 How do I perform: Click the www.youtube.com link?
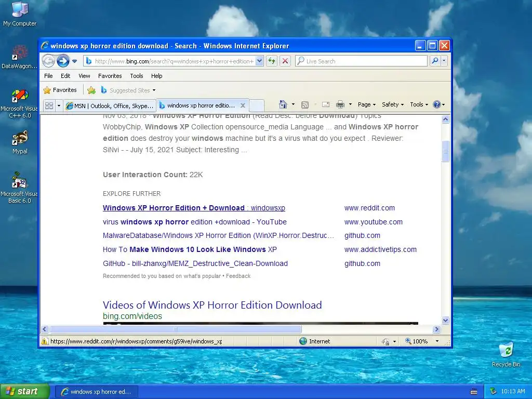373,222
